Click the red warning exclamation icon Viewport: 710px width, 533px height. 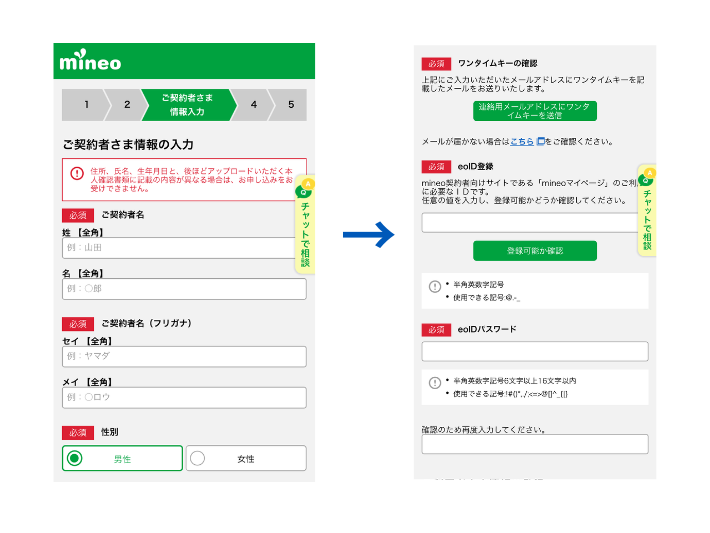tap(77, 173)
